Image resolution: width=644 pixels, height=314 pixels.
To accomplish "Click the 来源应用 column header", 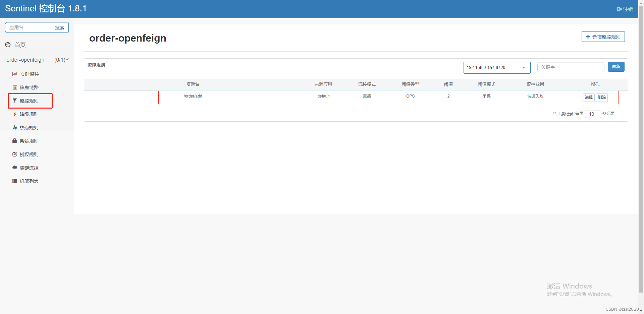I will [x=323, y=84].
